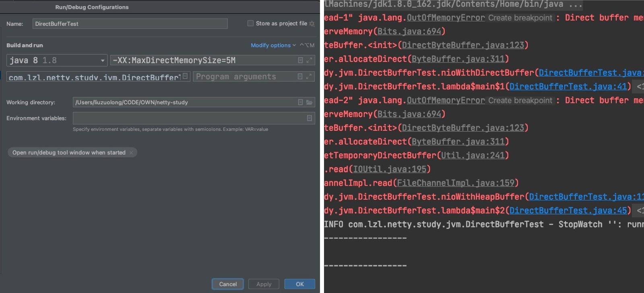The width and height of the screenshot is (644, 293).
Task: Focus the Name field containing DirectBufferTest
Action: click(x=130, y=24)
